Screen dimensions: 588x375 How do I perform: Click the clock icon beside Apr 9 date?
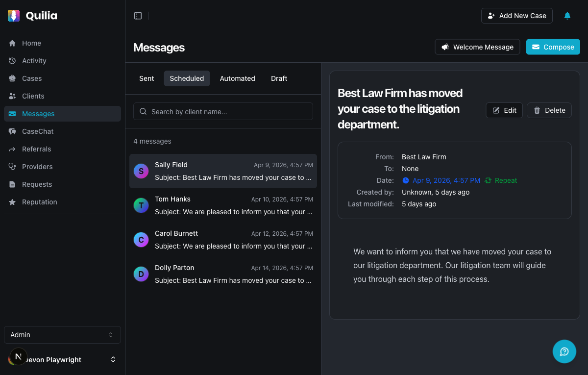click(x=405, y=180)
